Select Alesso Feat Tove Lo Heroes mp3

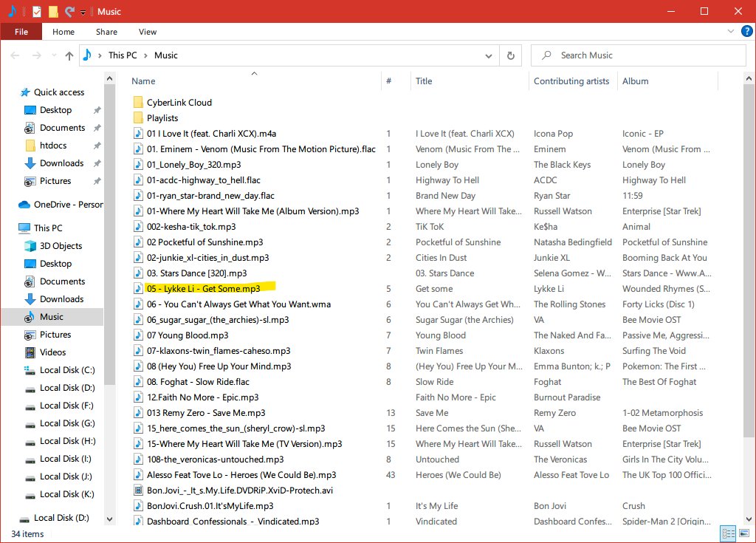pyautogui.click(x=241, y=475)
